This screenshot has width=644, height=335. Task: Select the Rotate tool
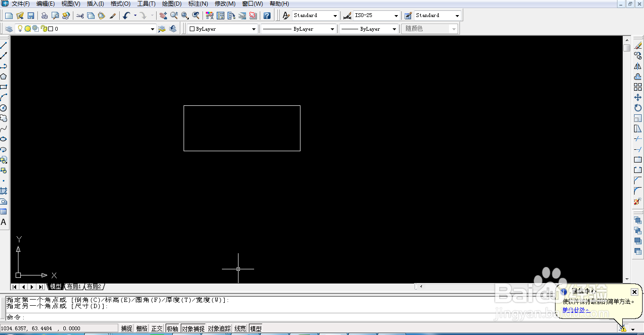click(637, 108)
